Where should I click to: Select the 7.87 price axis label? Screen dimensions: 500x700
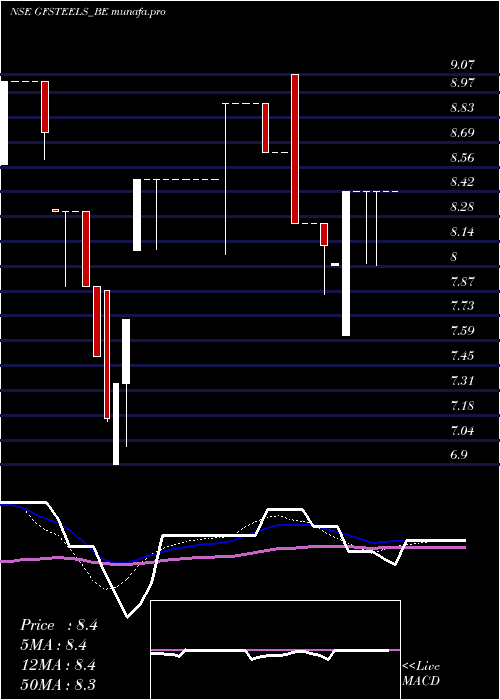pos(462,282)
